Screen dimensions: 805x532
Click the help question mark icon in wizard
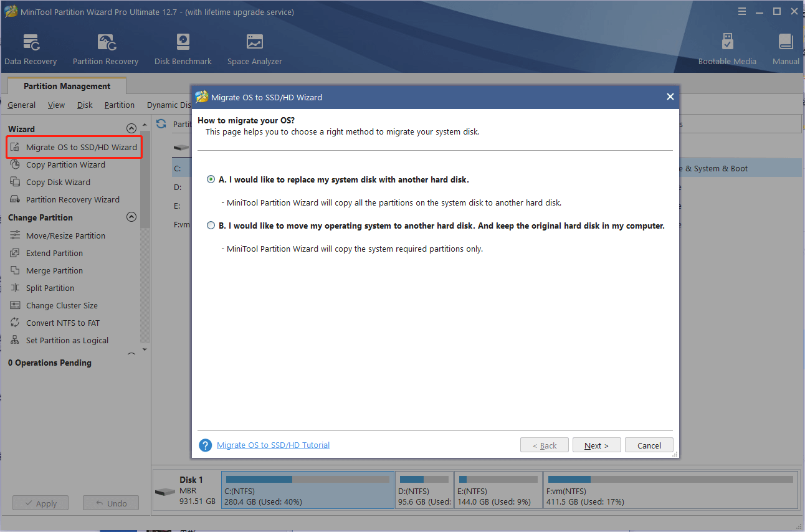pos(206,445)
